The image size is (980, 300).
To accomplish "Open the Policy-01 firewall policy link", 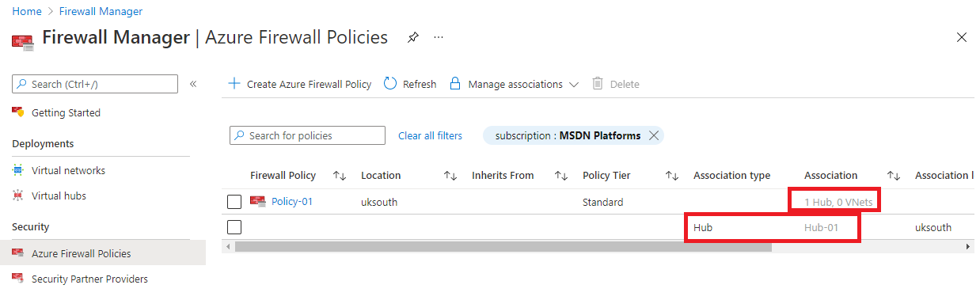I will point(292,201).
